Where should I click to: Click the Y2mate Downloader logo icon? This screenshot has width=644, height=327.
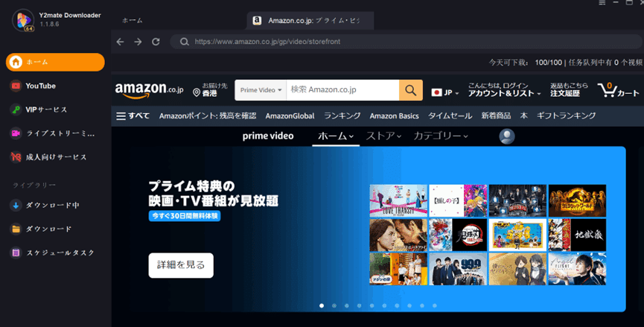coord(23,19)
